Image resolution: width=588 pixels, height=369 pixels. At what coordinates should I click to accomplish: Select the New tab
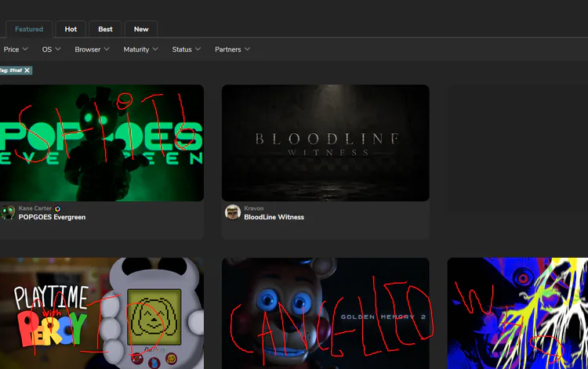point(141,29)
